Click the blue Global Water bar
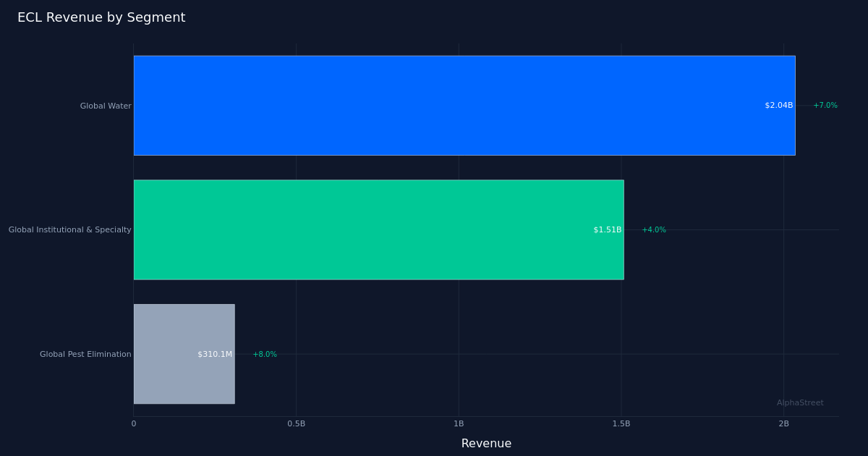The height and width of the screenshot is (456, 868). tap(463, 105)
